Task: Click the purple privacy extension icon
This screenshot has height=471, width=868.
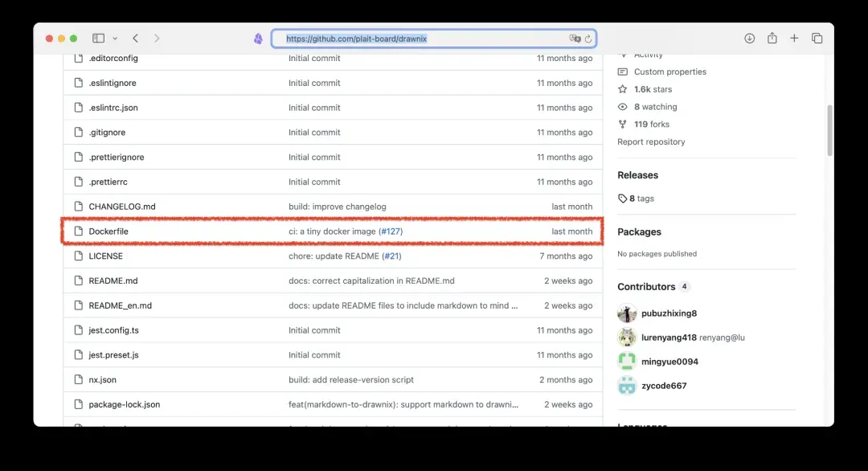Action: (258, 39)
